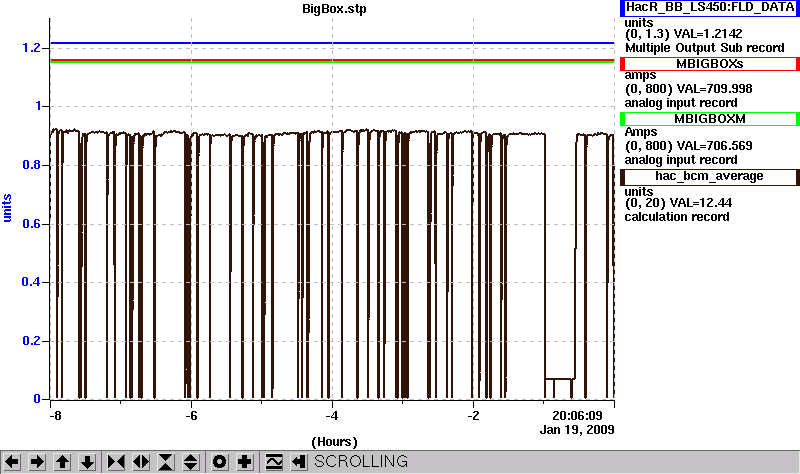Zoom out on the time axis (outward arrows icon)
The image size is (800, 474).
tap(141, 462)
